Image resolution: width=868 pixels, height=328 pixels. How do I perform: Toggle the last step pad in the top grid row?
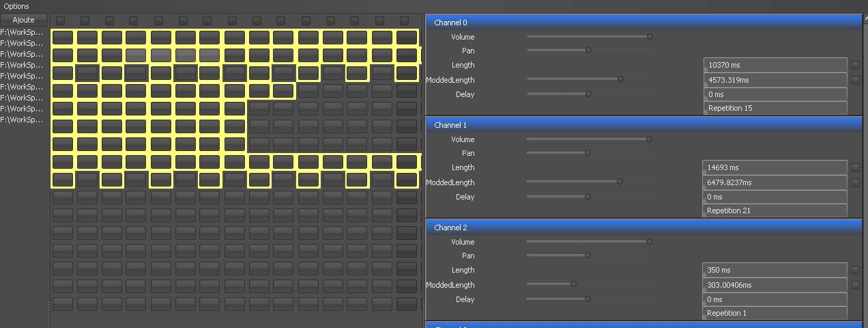(x=406, y=37)
